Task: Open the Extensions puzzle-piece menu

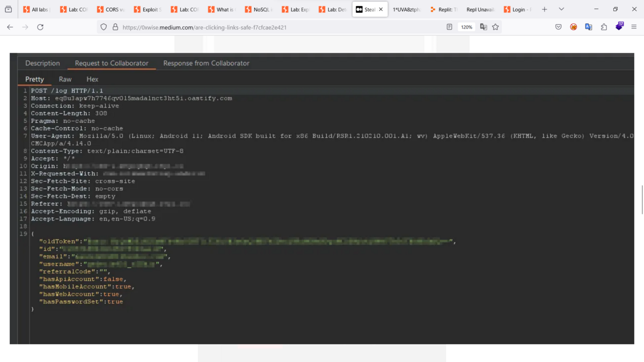Action: point(604,27)
